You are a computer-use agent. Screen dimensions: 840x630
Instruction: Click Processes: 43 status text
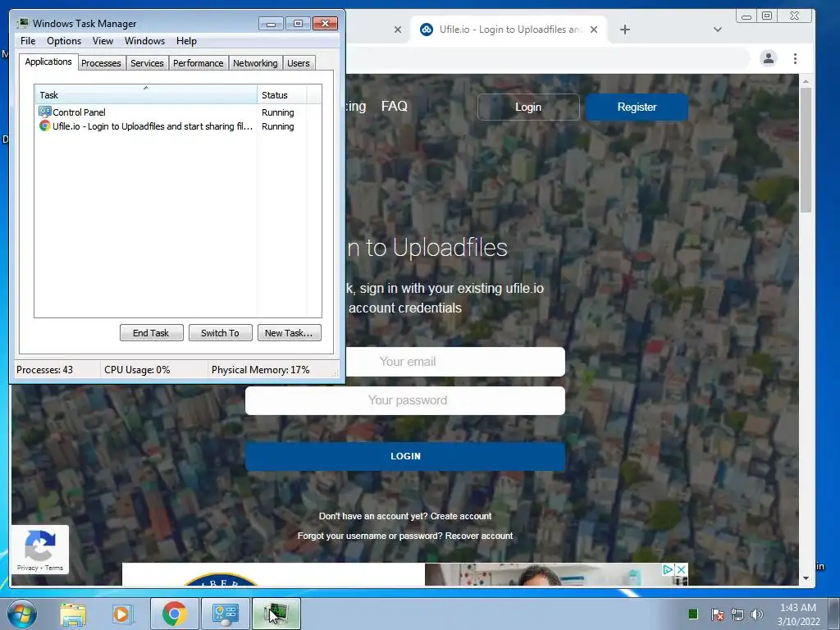pyautogui.click(x=44, y=370)
